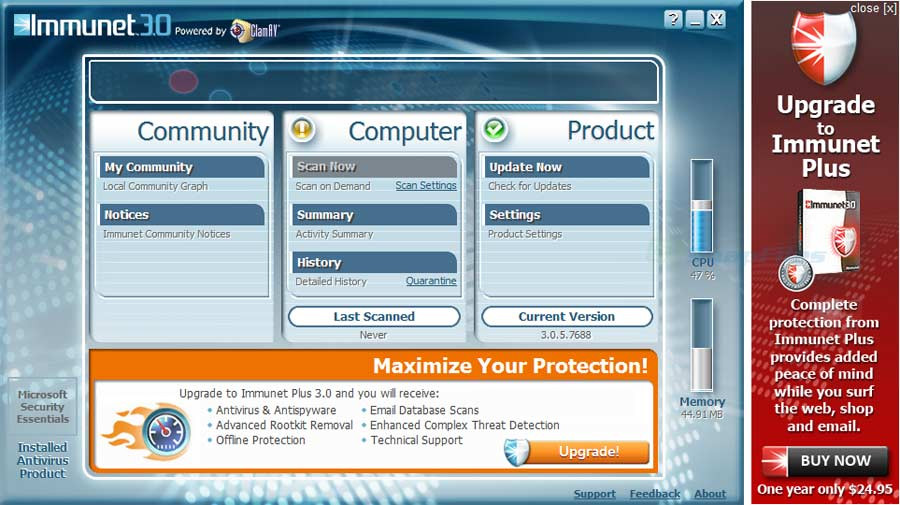Open the Feedback link
The image size is (900, 505).
click(655, 494)
